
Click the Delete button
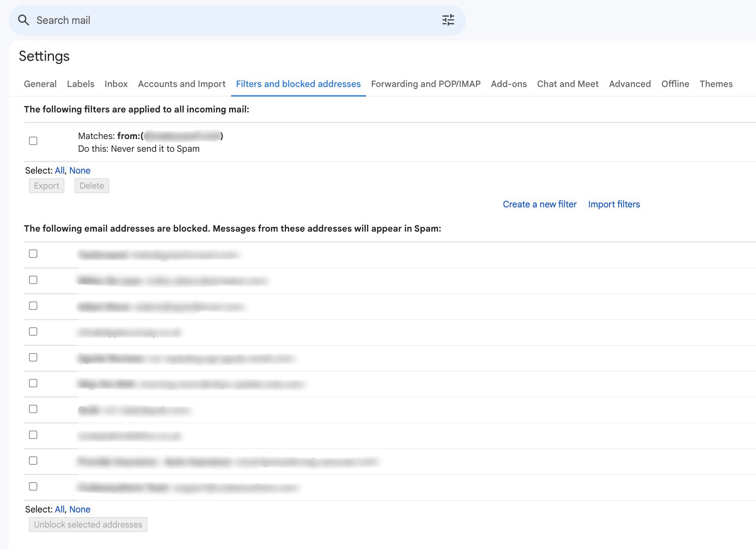click(x=92, y=186)
